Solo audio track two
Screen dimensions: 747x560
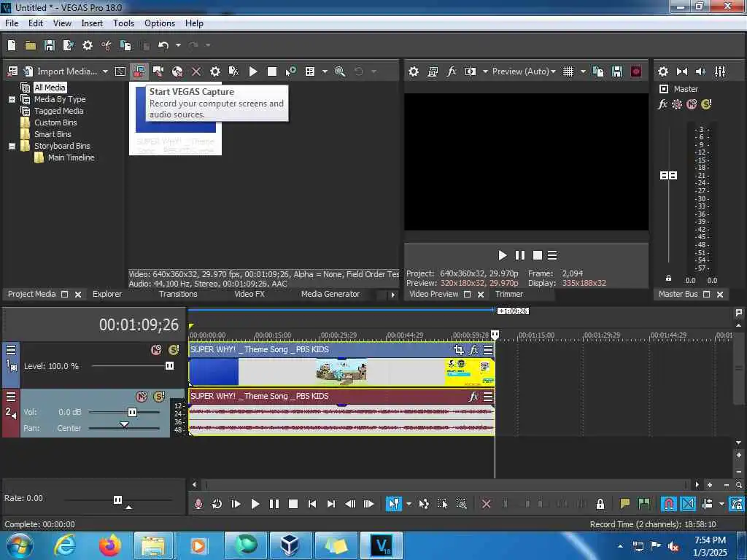pos(159,396)
